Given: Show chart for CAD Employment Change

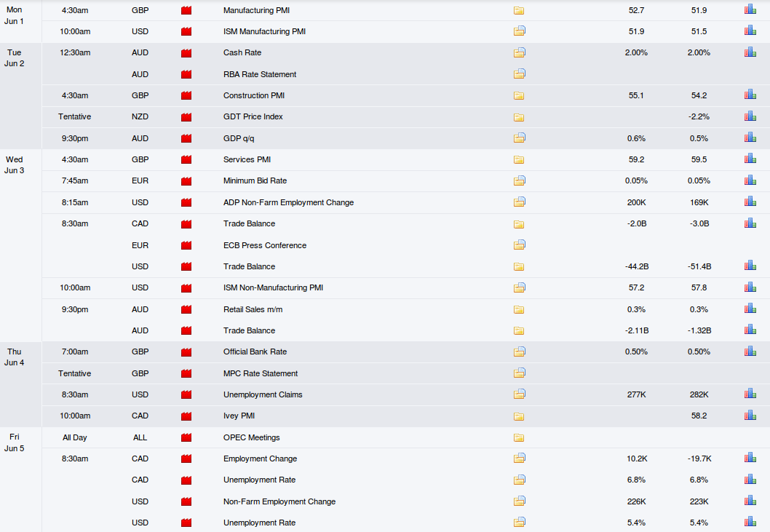Looking at the screenshot, I should click(750, 458).
